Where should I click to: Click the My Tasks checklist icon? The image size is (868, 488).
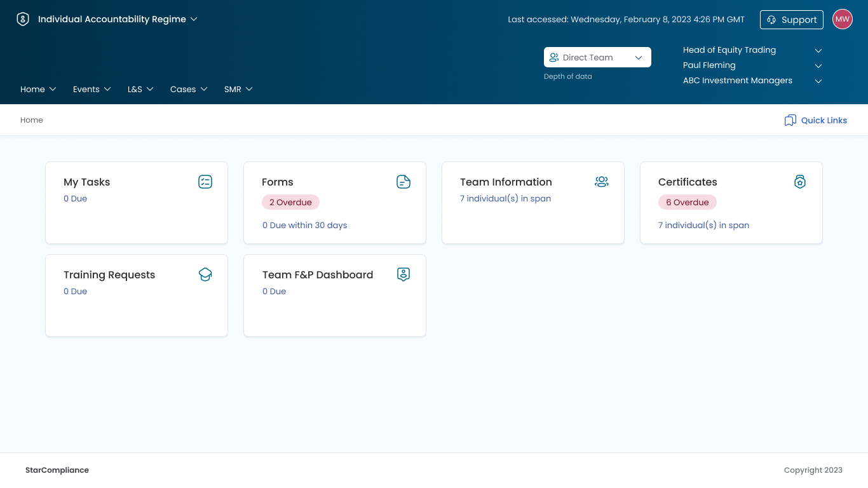click(205, 182)
